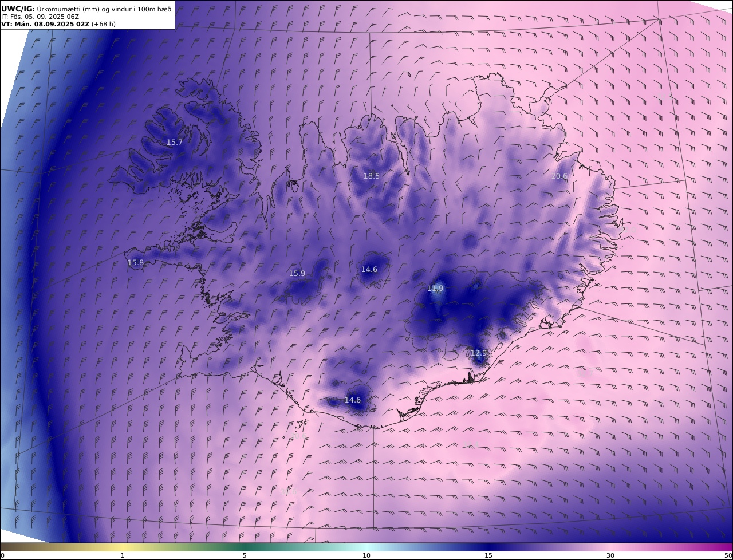733x560 pixels.
Task: Click the 20.6 value in northeast Iceland
Action: [559, 176]
